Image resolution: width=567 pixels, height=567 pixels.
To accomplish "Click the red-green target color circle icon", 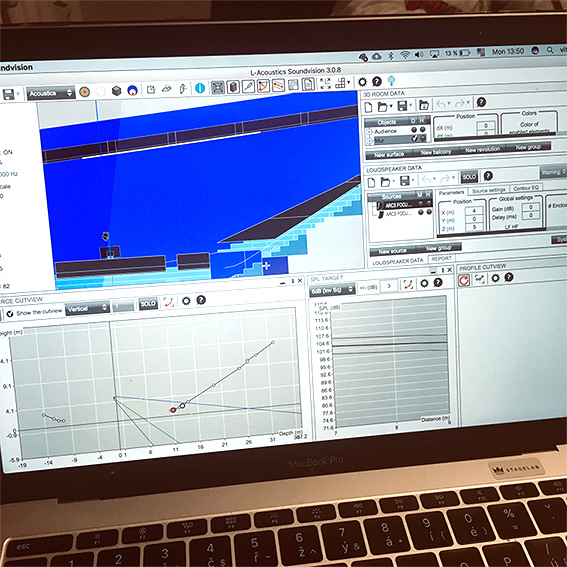I will 85,92.
